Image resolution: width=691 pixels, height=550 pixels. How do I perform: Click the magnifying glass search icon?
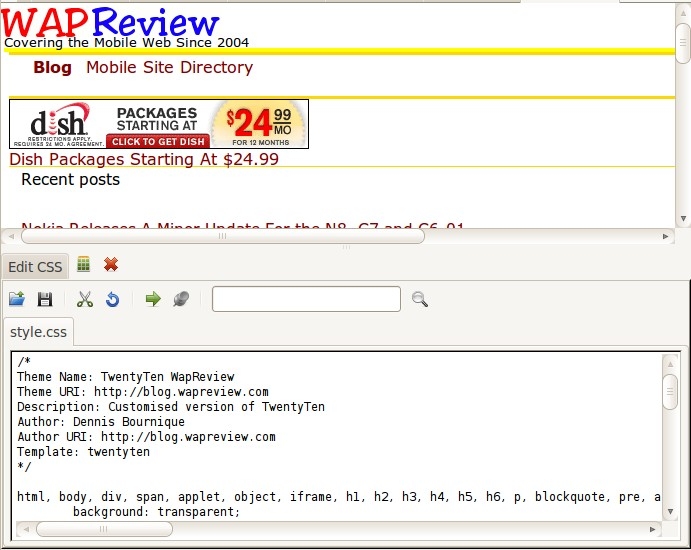click(420, 299)
